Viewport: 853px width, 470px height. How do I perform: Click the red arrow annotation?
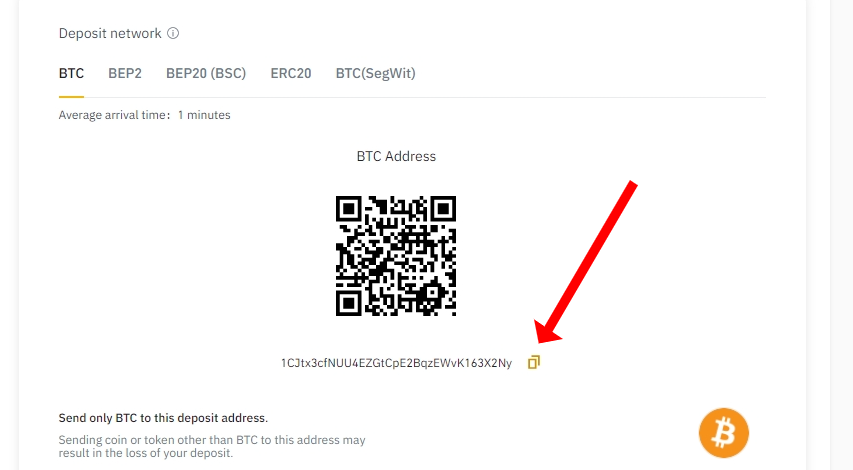point(586,262)
